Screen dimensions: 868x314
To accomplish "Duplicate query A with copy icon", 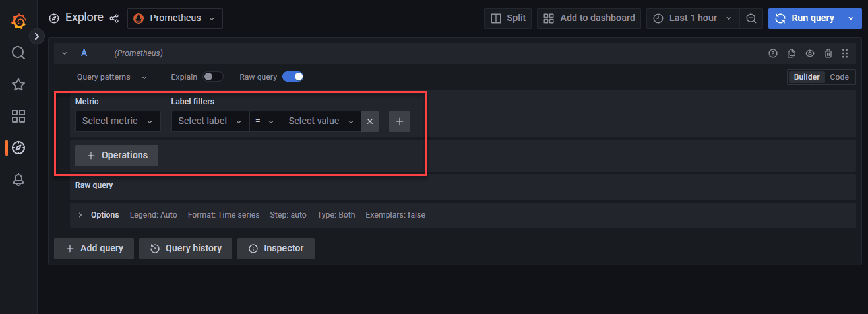I will coord(791,53).
